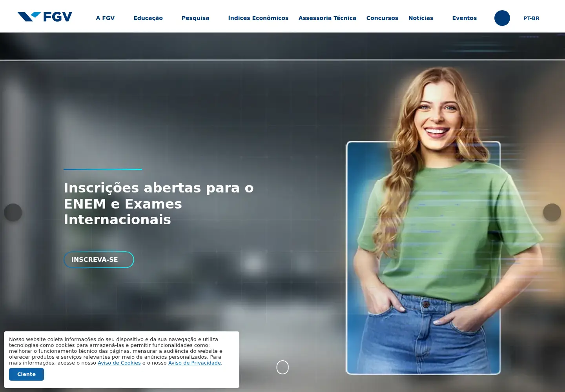This screenshot has height=392, width=565.
Task: Open Assessoria Técnica menu
Action: point(327,18)
